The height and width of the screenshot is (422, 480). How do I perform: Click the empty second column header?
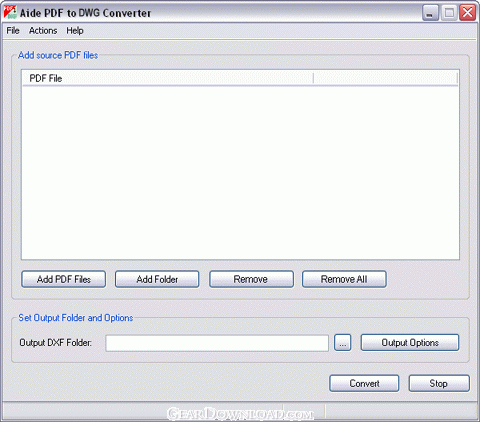click(x=385, y=78)
